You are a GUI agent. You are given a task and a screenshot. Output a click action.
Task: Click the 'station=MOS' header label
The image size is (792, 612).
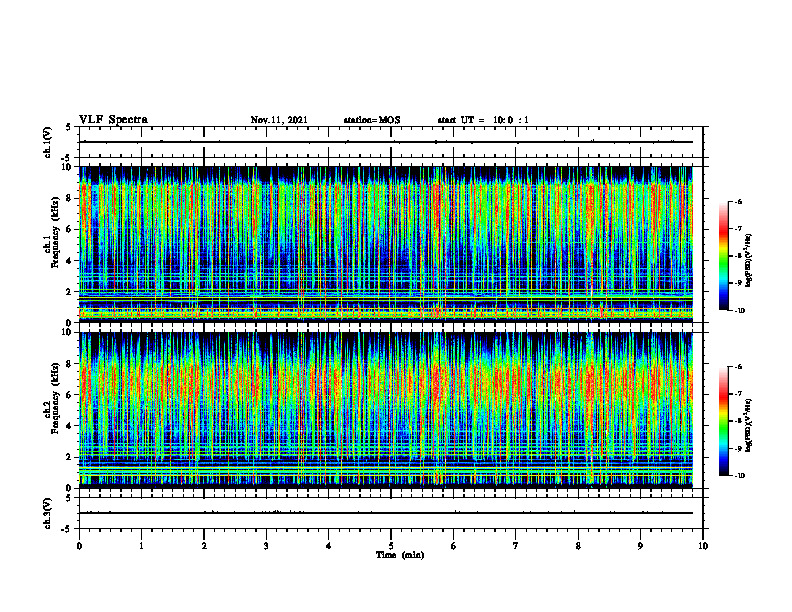point(372,120)
